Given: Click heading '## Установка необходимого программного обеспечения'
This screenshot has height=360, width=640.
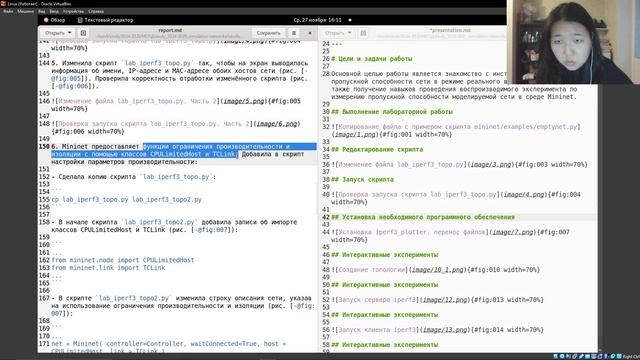Looking at the screenshot, I should point(423,217).
